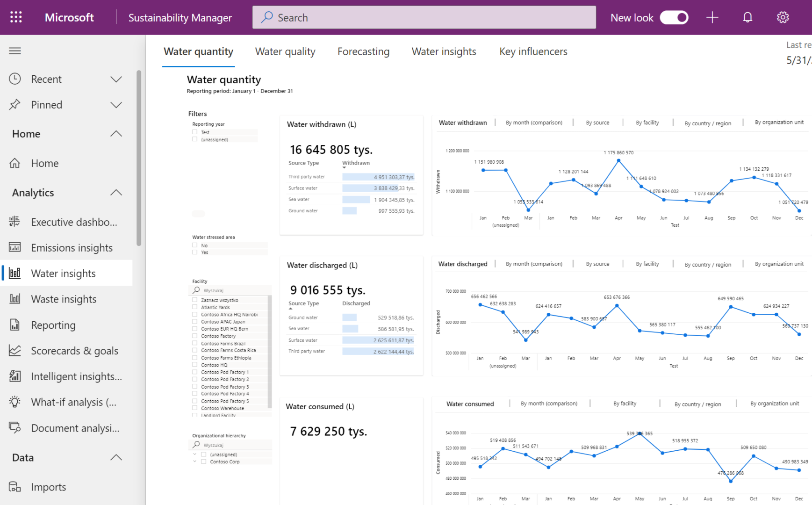Show Water withdrawn By month (comparison)
The width and height of the screenshot is (812, 505).
click(x=534, y=123)
